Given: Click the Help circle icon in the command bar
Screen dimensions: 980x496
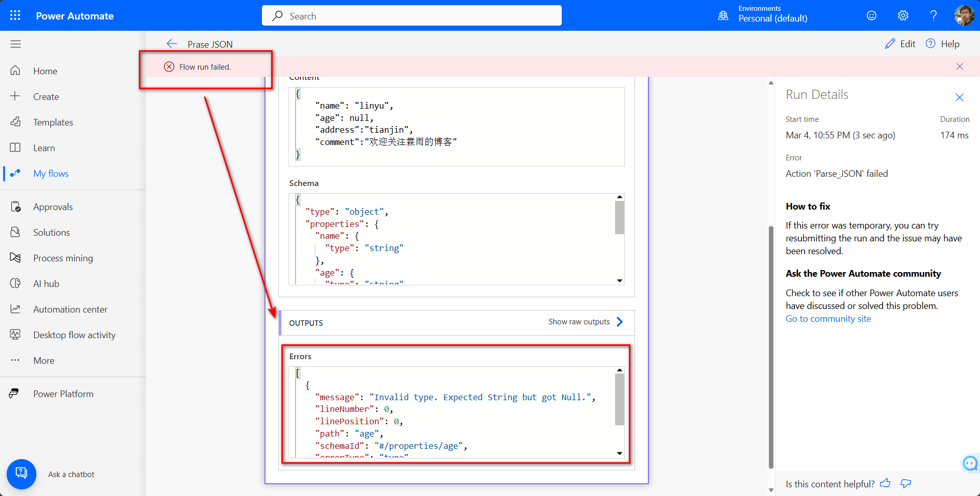Looking at the screenshot, I should [x=930, y=44].
